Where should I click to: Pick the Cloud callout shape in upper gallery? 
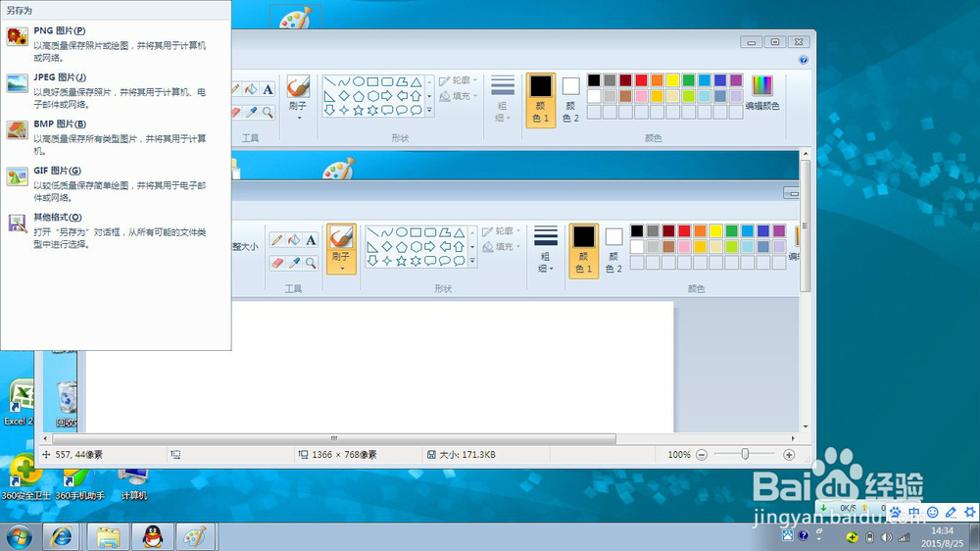pos(416,110)
